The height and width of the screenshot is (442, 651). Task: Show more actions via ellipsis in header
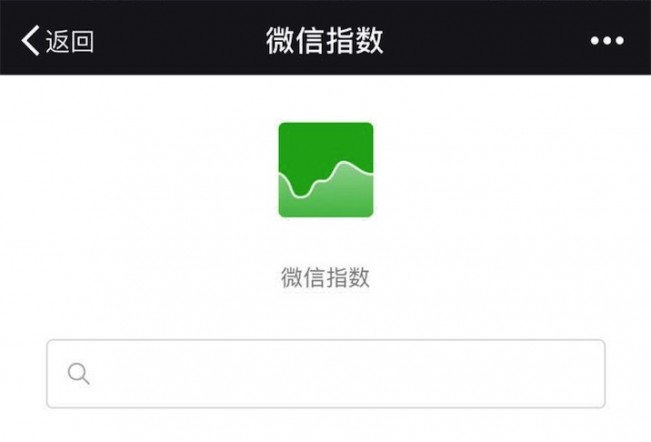(607, 40)
